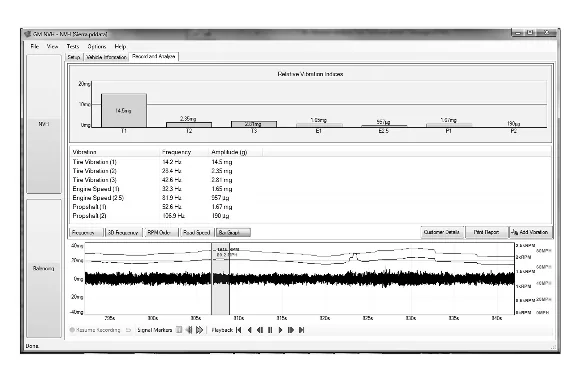
Task: Click the T1 bar showing 14.5mg
Action: pos(124,110)
